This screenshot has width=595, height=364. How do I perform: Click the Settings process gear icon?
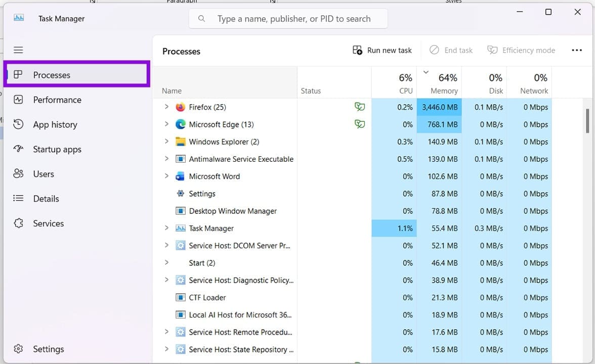[x=180, y=193]
